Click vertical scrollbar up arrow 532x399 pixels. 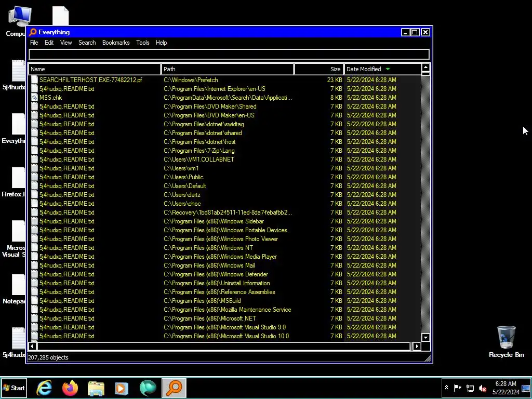pyautogui.click(x=425, y=68)
